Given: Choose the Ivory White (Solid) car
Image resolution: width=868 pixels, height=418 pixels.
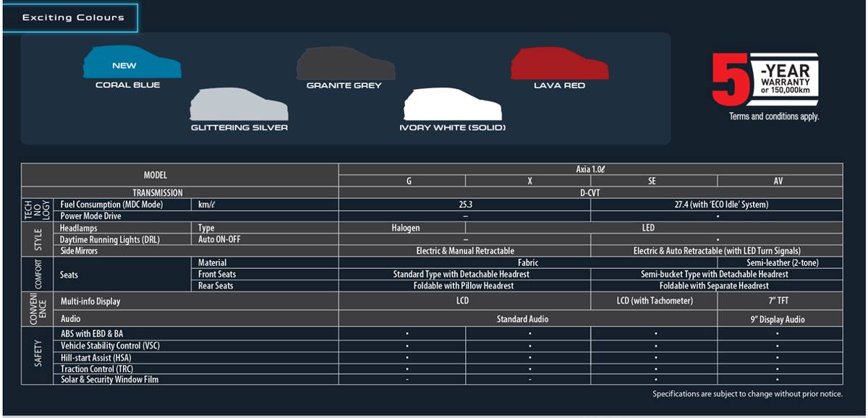Looking at the screenshot, I should 453,105.
